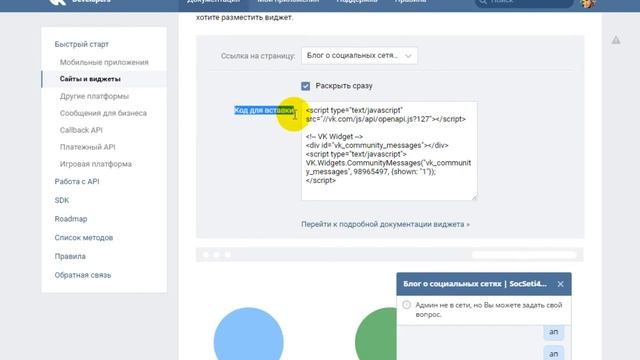Viewport: 640px width, 360px height.
Task: Click the chat widget title Блог о социальных сетях
Action: (475, 284)
